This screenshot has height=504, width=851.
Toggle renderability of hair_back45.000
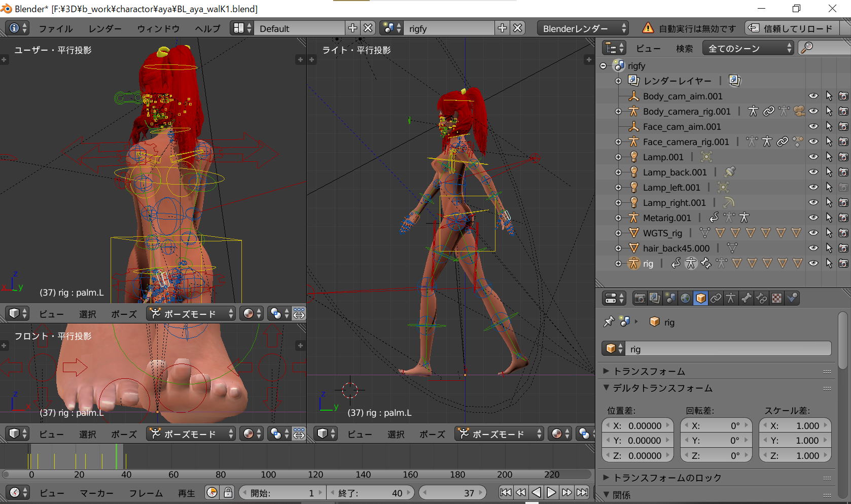point(843,248)
